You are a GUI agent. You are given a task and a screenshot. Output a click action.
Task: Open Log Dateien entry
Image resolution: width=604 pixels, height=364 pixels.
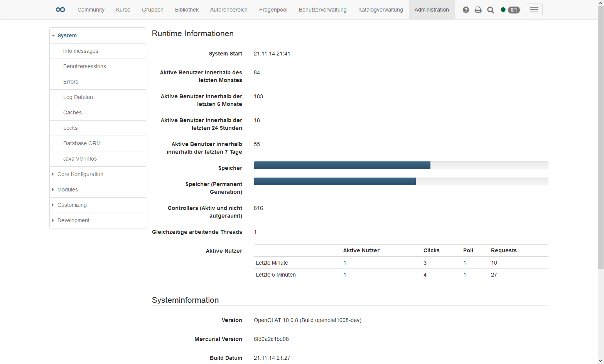98,97
